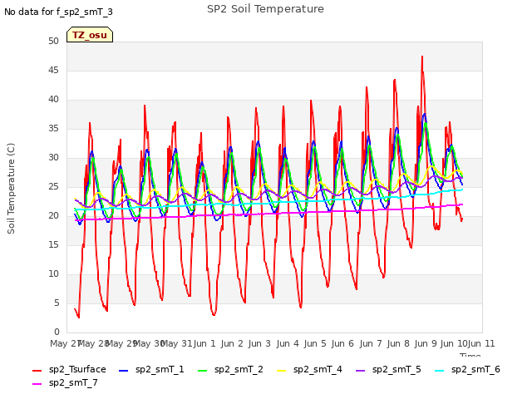Click the 'No data for f_sp2_smT_3' message

click(x=58, y=12)
